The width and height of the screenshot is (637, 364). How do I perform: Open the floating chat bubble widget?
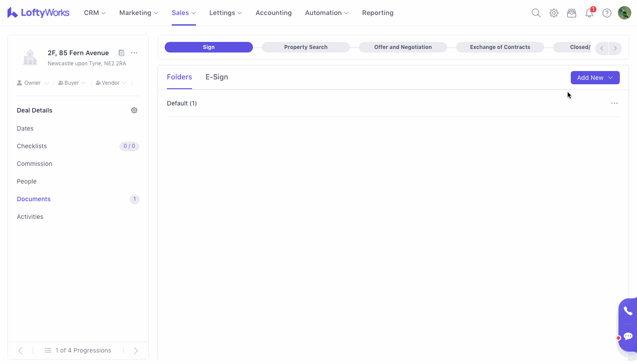[x=628, y=337]
